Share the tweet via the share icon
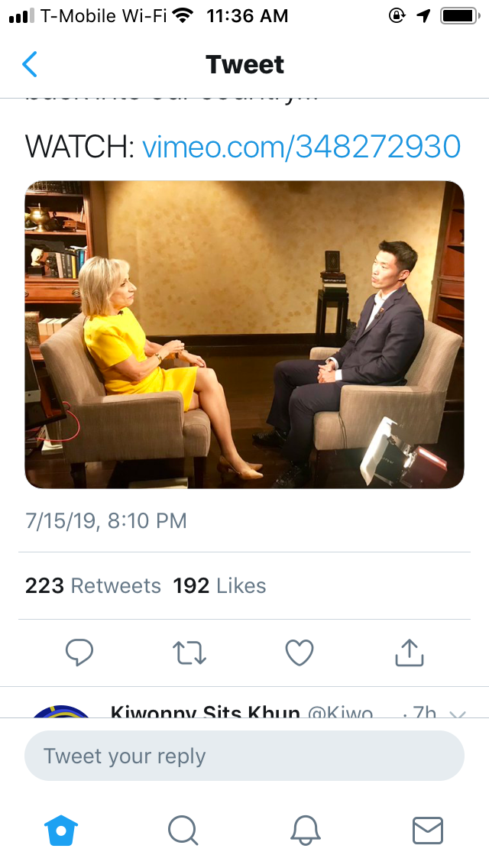The image size is (489, 868). click(409, 653)
